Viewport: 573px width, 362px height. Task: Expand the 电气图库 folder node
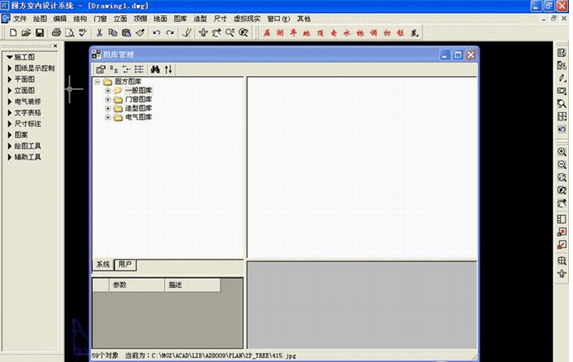coord(108,117)
